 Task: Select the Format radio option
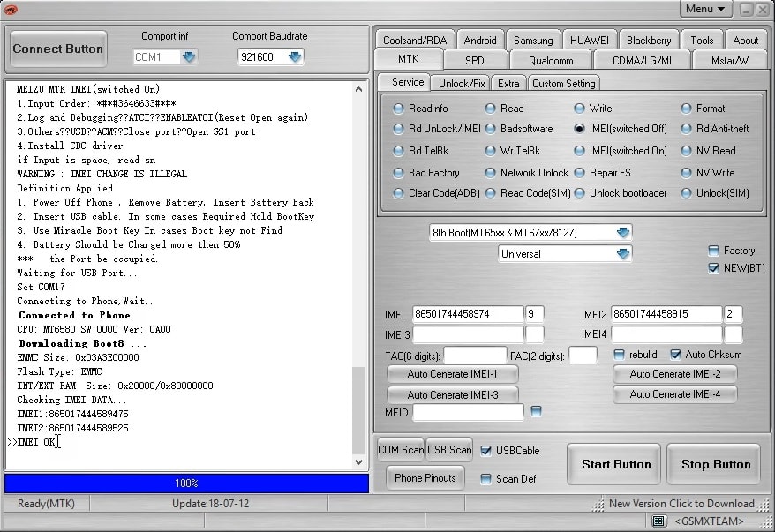[x=703, y=109]
